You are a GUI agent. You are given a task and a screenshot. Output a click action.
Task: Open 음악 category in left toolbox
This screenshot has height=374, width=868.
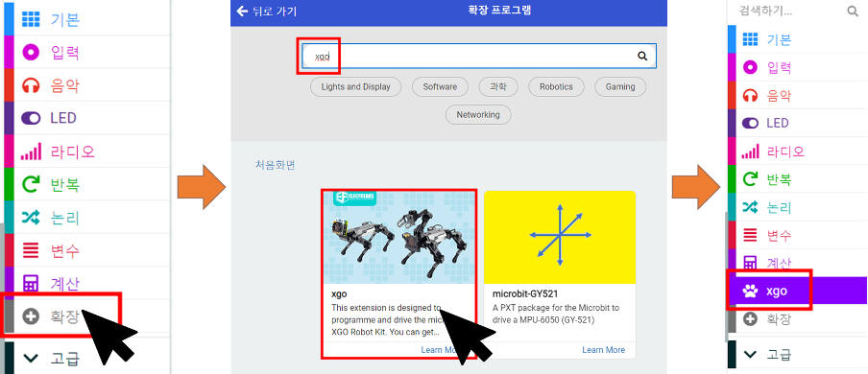tap(87, 85)
